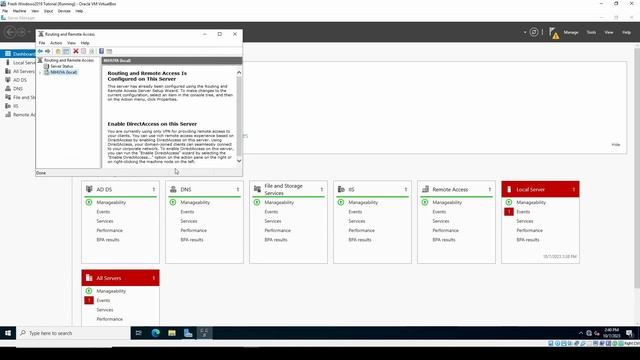
Task: Show hidden system tray icons chevron
Action: coord(581,333)
